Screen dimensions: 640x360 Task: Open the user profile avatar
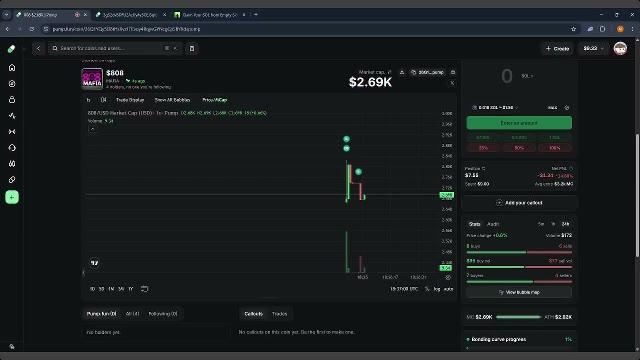620,49
